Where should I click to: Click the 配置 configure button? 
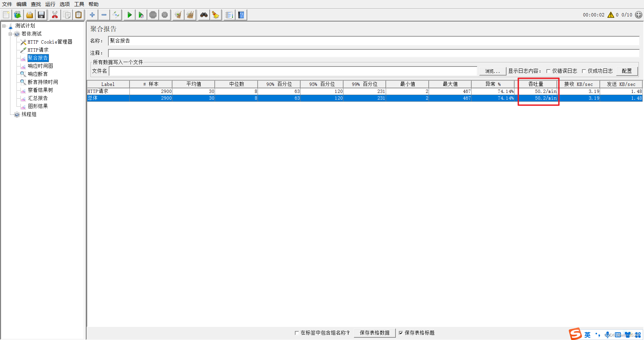pyautogui.click(x=627, y=71)
